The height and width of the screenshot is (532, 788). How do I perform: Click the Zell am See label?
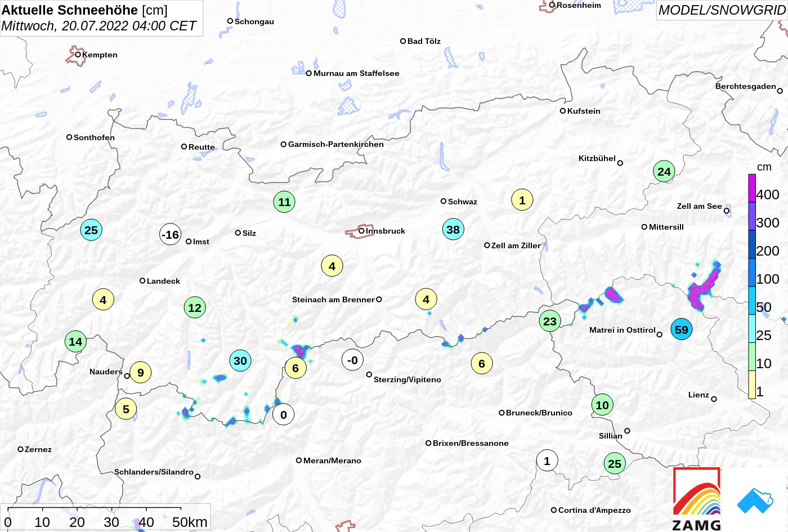click(x=699, y=206)
